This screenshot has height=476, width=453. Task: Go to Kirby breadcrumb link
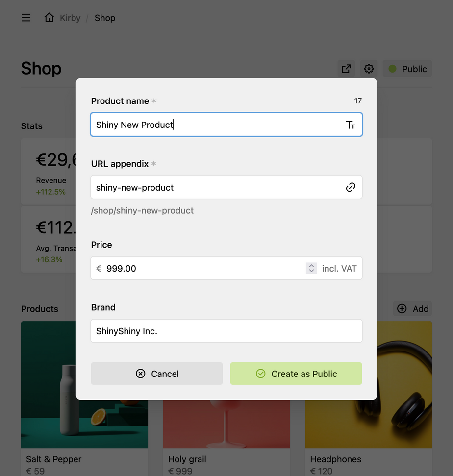70,18
